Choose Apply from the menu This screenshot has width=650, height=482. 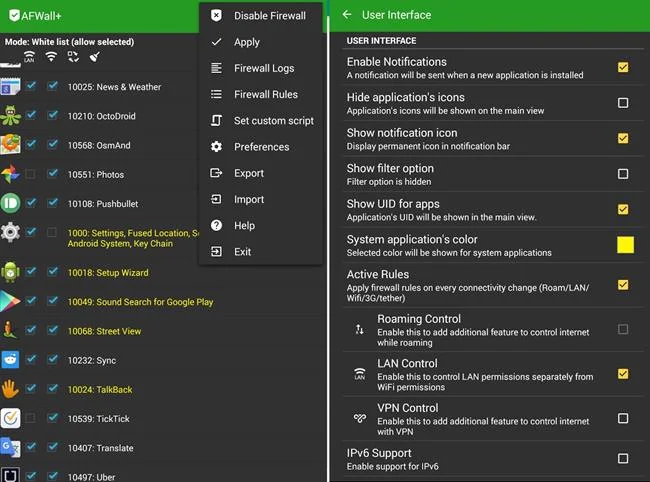coord(261,42)
